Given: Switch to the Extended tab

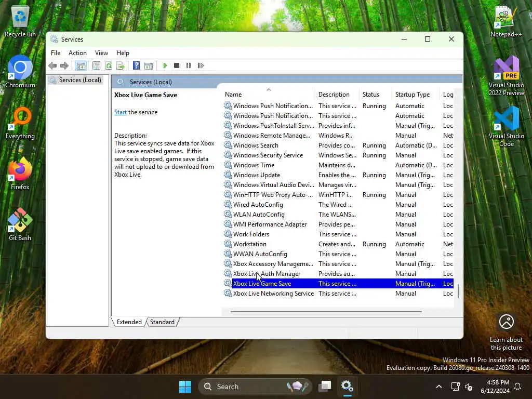Looking at the screenshot, I should tap(129, 322).
